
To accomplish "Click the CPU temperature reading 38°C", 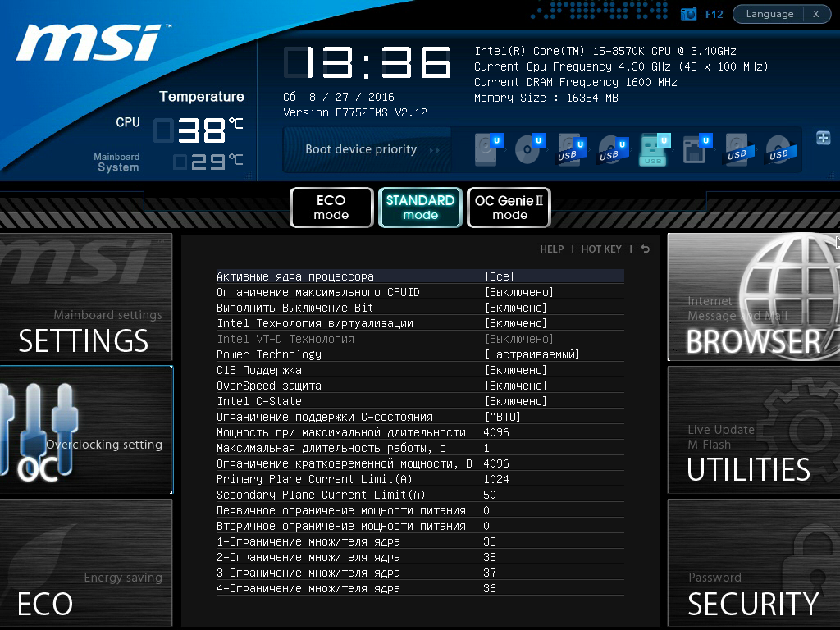I will click(x=199, y=130).
